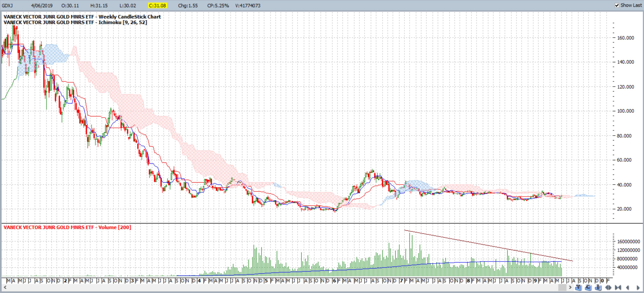The width and height of the screenshot is (644, 293).
Task: Click the 120000000 volume axis label
Action: coord(628,250)
